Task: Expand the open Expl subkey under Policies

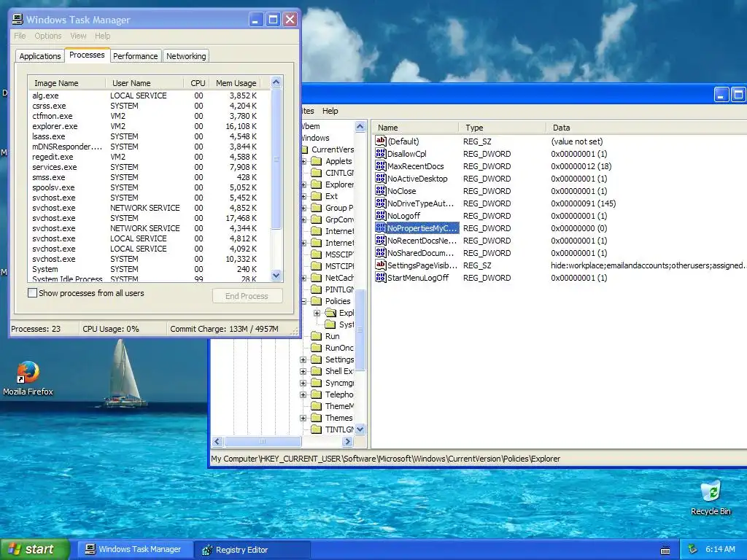Action: coord(317,313)
